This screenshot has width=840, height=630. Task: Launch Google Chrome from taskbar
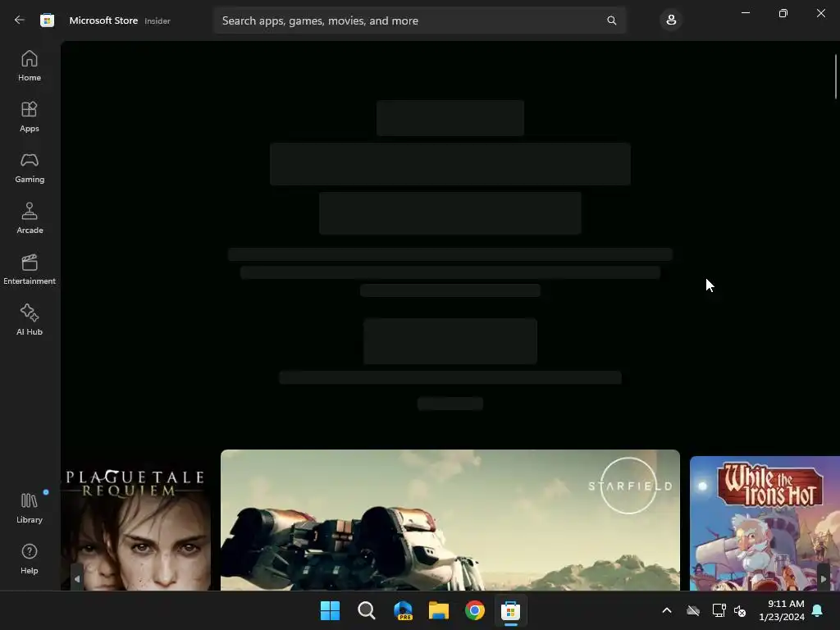coord(475,610)
